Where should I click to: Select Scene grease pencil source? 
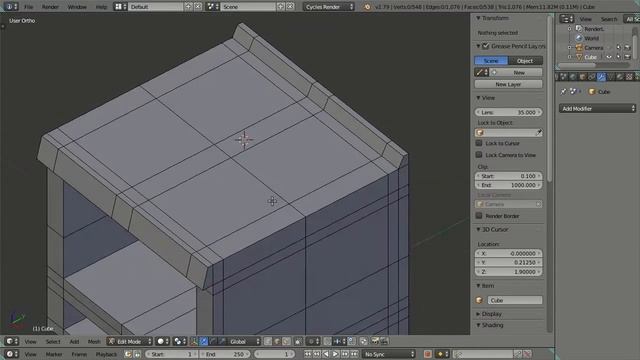[491, 61]
